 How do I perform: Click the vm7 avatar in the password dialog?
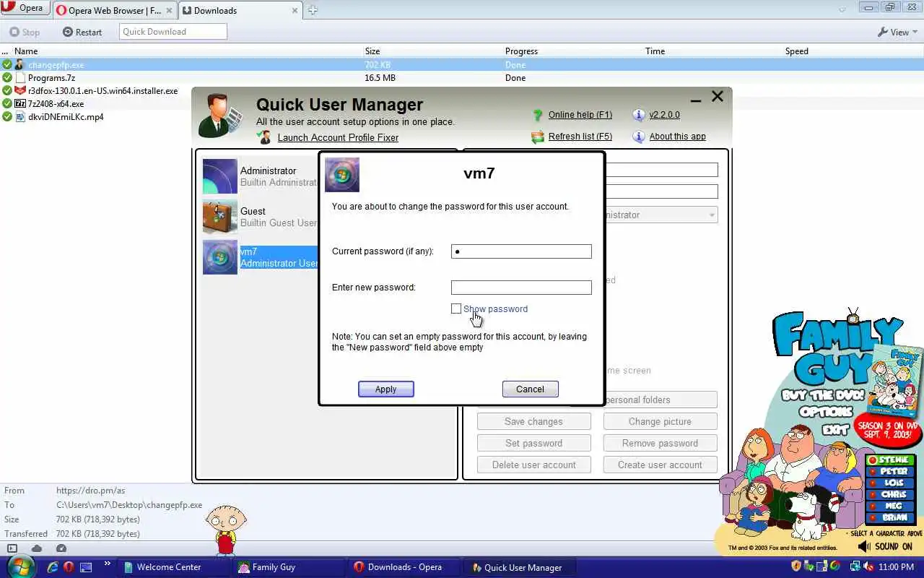click(342, 175)
